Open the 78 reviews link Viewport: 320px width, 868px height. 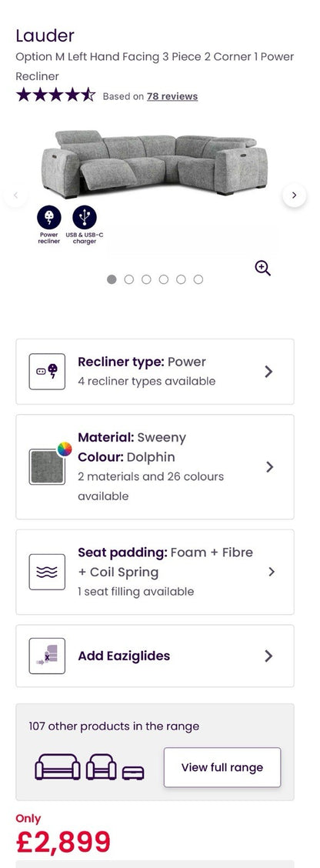(x=172, y=96)
